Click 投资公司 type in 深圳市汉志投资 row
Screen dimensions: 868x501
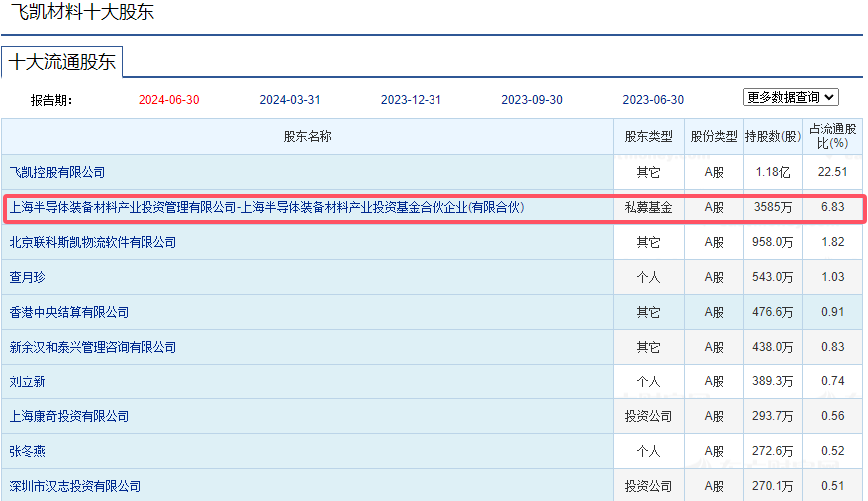tap(648, 486)
